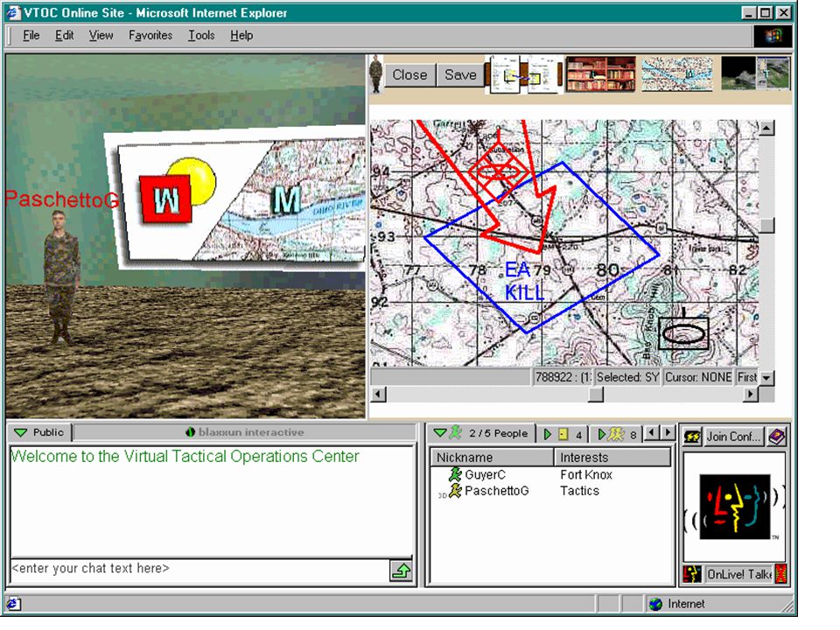Click the red X mute icon beside Talker
Image resolution: width=840 pixels, height=630 pixels.
coord(781,574)
